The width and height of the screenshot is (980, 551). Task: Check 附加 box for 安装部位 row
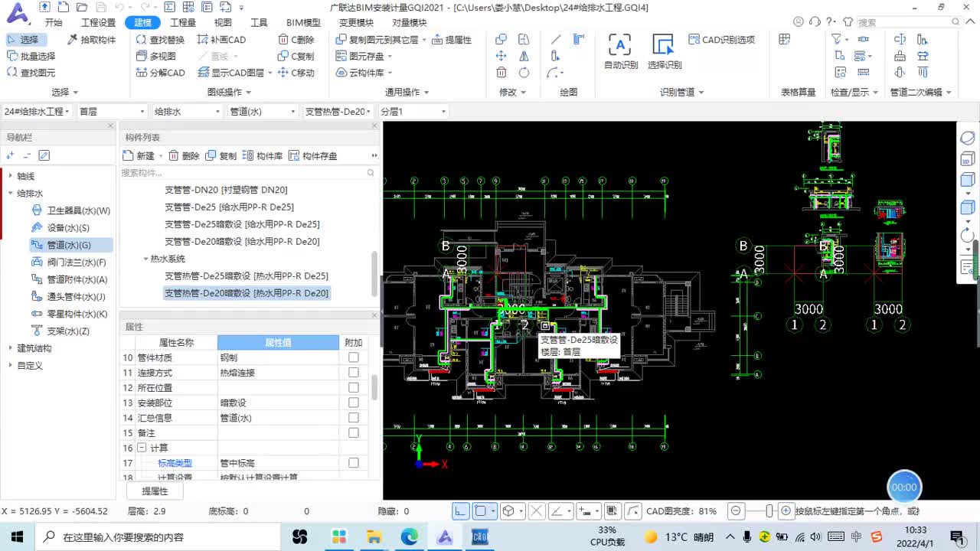pos(353,403)
